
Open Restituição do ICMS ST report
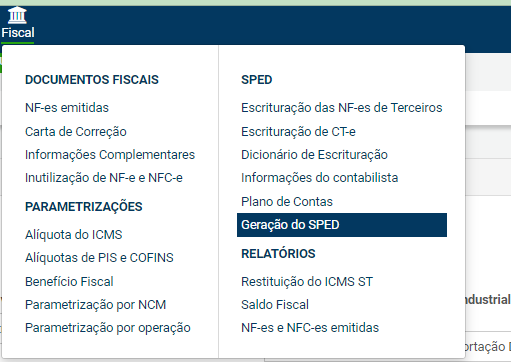[307, 282]
